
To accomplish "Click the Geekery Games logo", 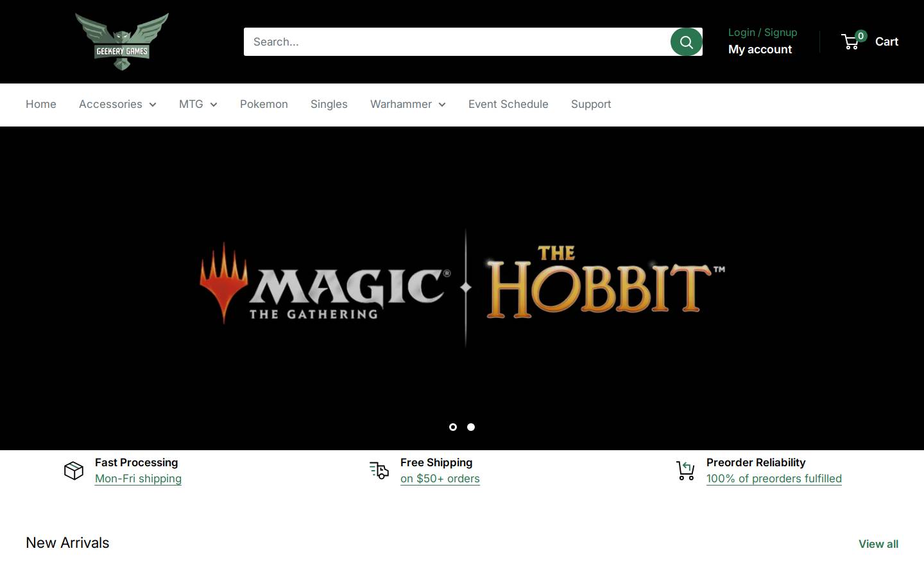I will coord(122,42).
